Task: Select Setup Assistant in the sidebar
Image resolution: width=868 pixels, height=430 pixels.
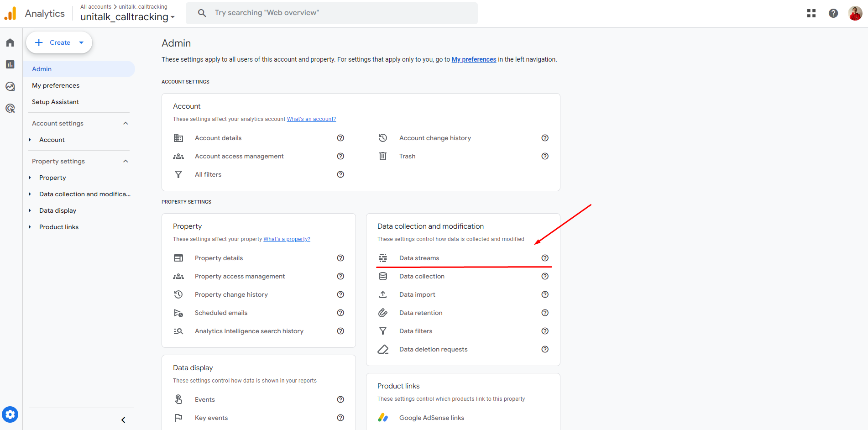Action: pos(55,102)
